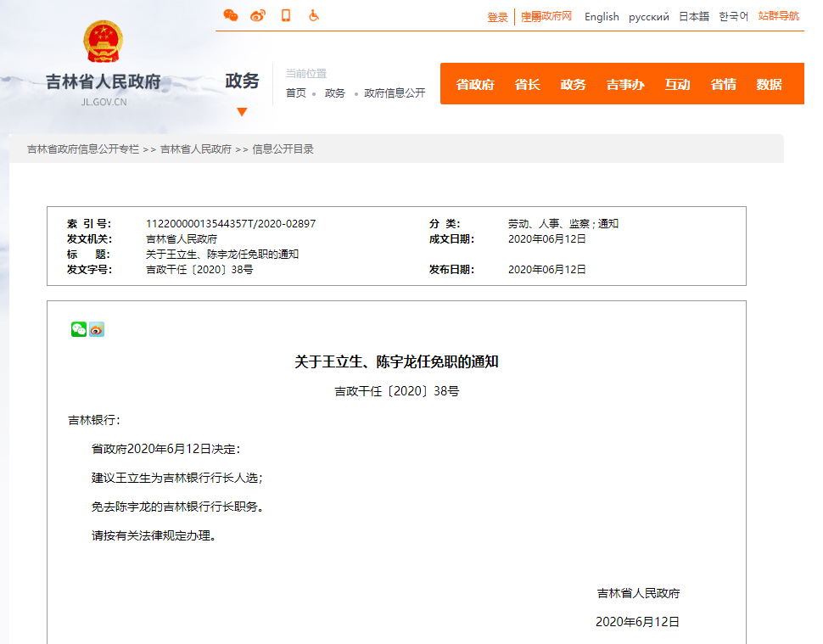
Task: Select the 互动 navigation item
Action: pyautogui.click(x=677, y=84)
